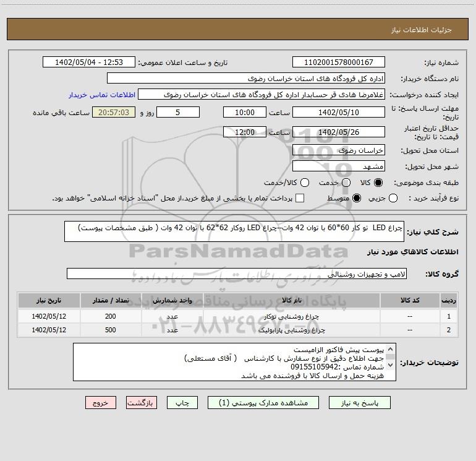This screenshot has height=461, width=476.
Task: Open مشاهده مدارک پیوستی (1) button
Action: click(x=263, y=403)
